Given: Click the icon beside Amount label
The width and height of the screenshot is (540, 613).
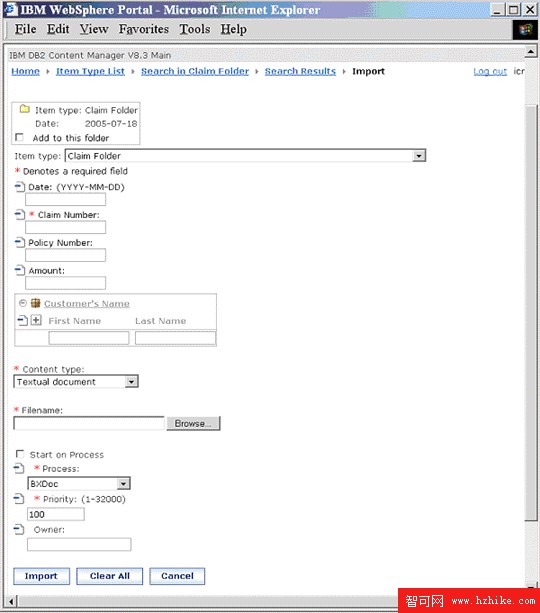Looking at the screenshot, I should (20, 271).
